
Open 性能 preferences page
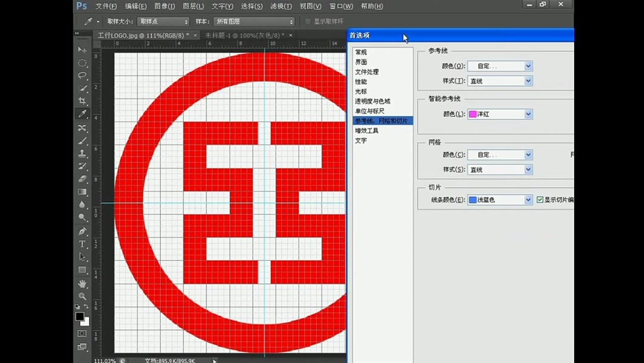click(x=361, y=81)
